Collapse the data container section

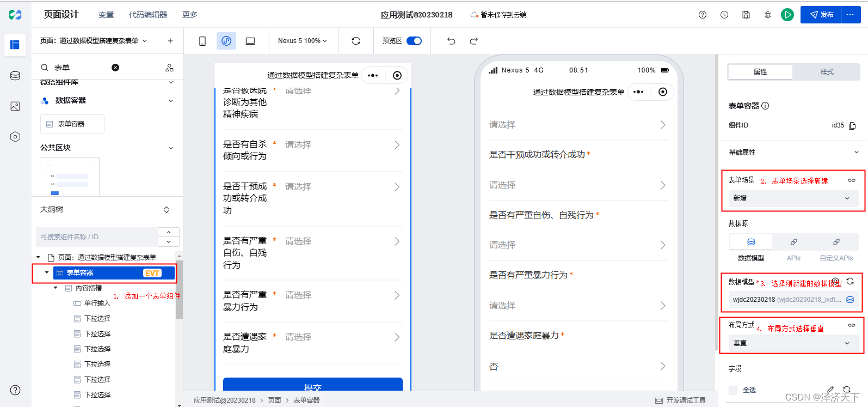(171, 101)
